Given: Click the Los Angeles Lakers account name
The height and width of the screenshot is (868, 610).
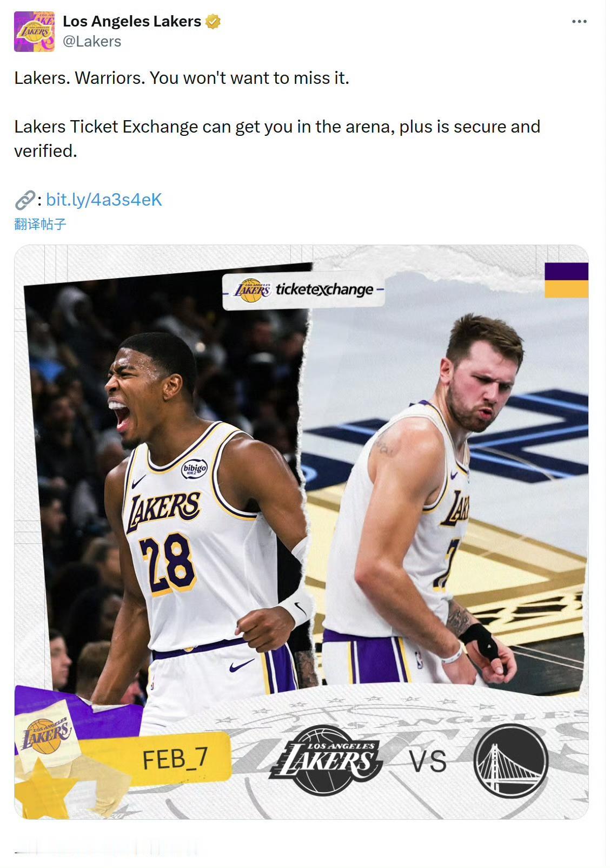Looking at the screenshot, I should coord(132,22).
